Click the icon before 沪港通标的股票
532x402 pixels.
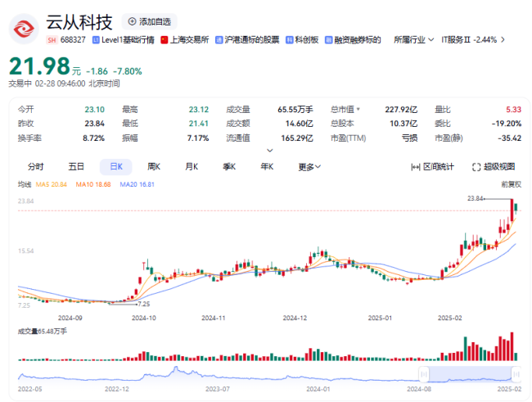click(x=219, y=40)
